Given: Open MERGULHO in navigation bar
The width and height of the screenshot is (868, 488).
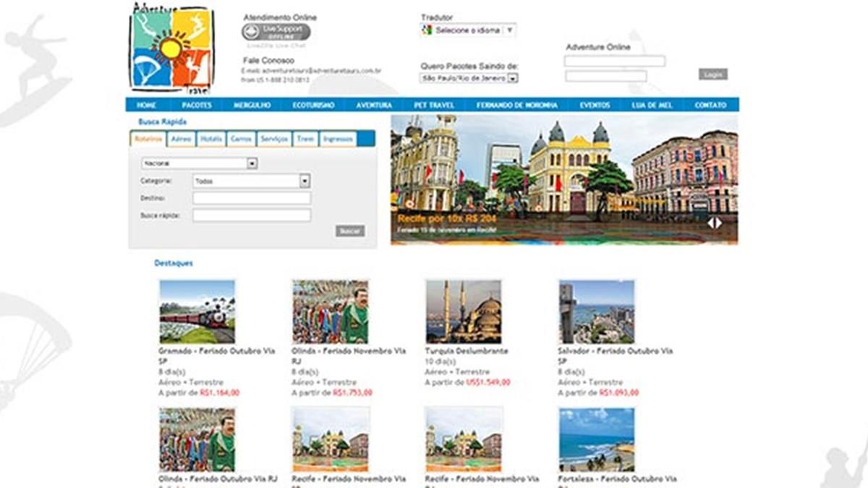Looking at the screenshot, I should (252, 105).
